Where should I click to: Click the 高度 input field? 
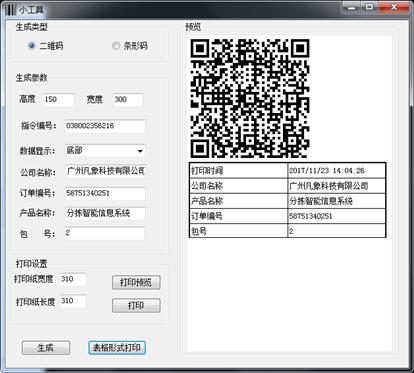(59, 100)
